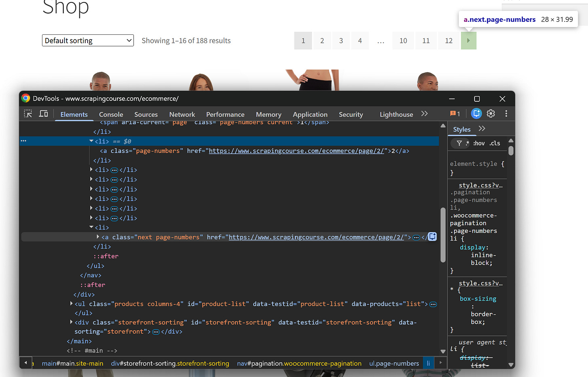Expand the ellipsis of storefront-sorting div
This screenshot has height=377, width=588.
(x=156, y=332)
